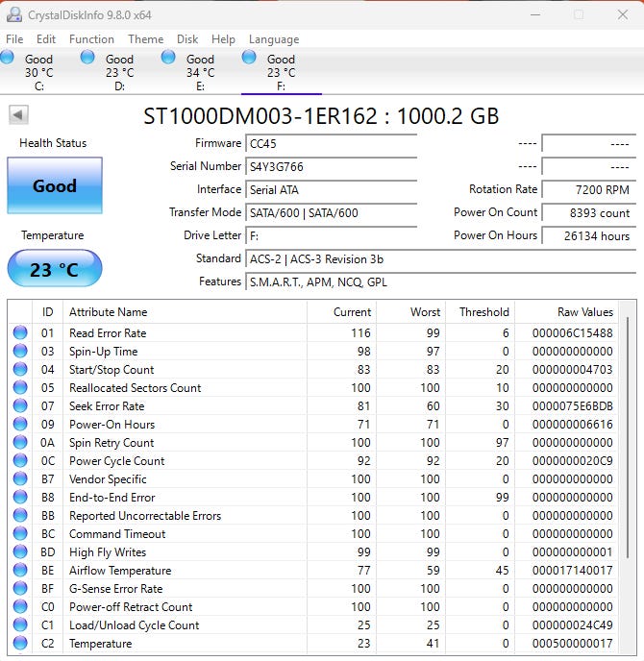The height and width of the screenshot is (661, 644).
Task: Open the Help menu
Action: (223, 39)
